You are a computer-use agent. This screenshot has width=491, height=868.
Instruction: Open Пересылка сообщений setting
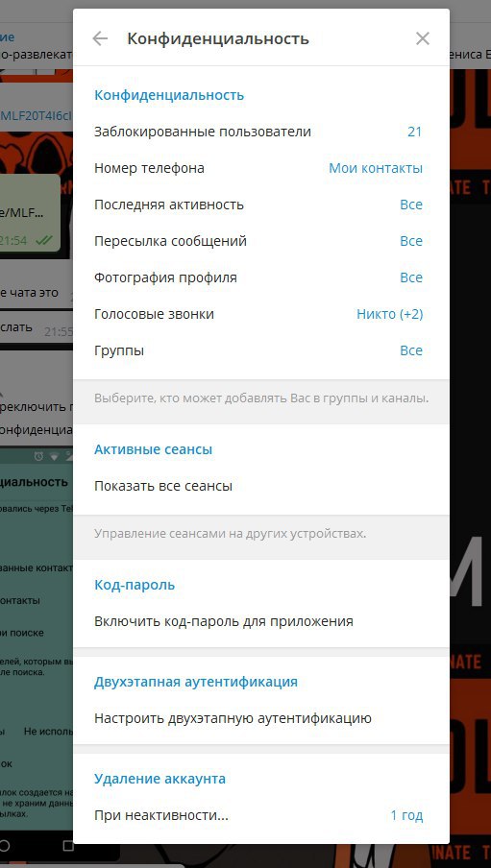pos(261,241)
